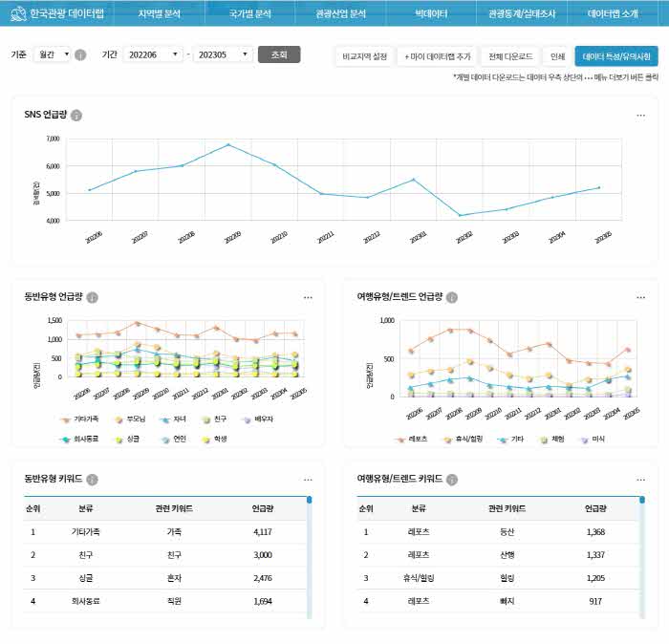Image resolution: width=669 pixels, height=644 pixels.
Task: Click the info icon beside the 기준 dropdown
Action: pyautogui.click(x=80, y=55)
